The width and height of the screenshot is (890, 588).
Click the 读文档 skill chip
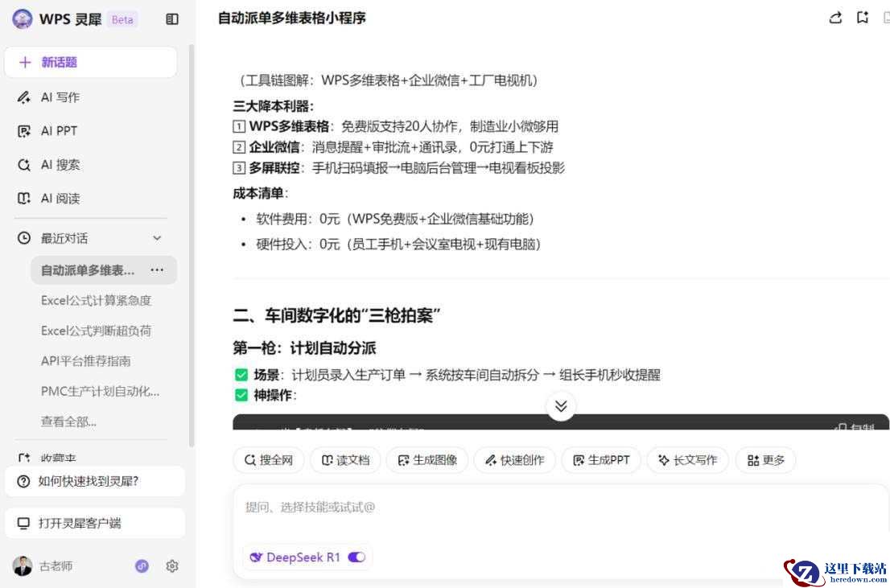coord(345,460)
